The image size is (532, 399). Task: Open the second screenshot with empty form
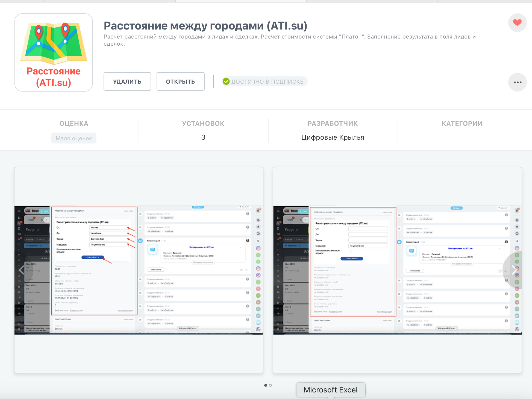397,270
